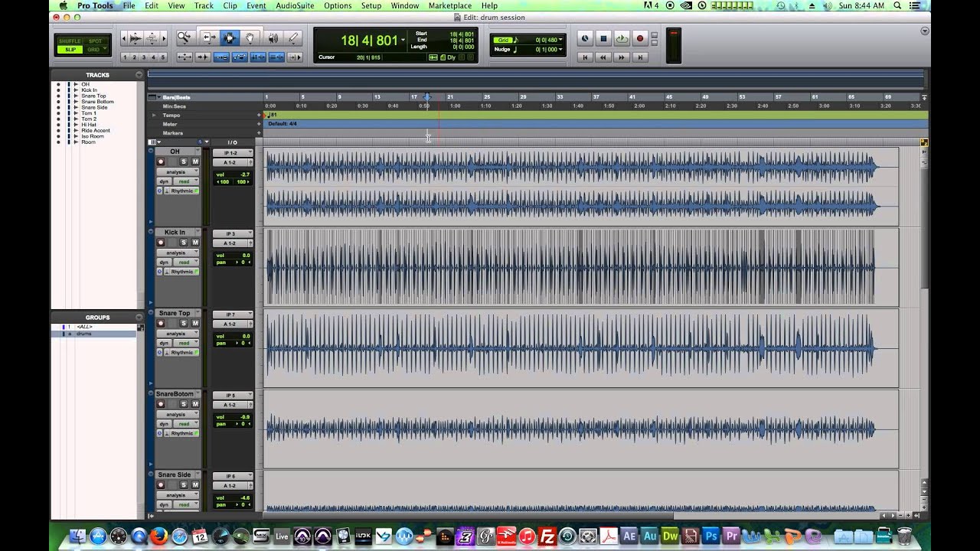Click the Stop button in transport

pos(603,38)
